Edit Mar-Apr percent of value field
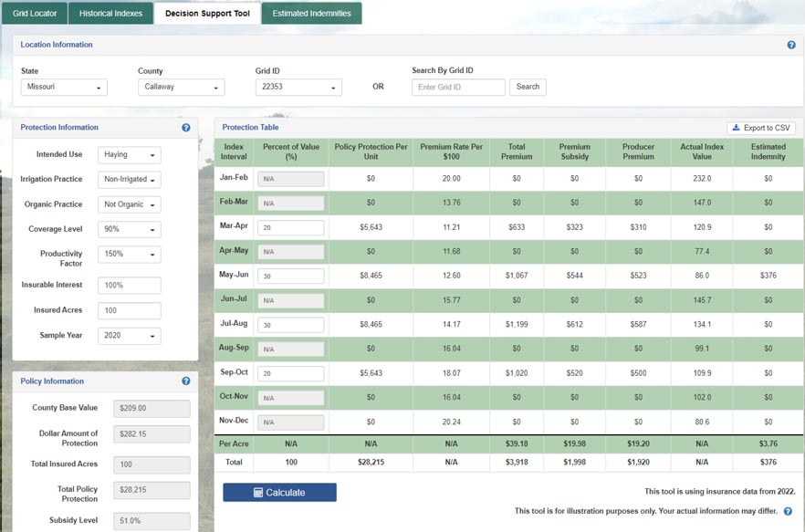 290,227
